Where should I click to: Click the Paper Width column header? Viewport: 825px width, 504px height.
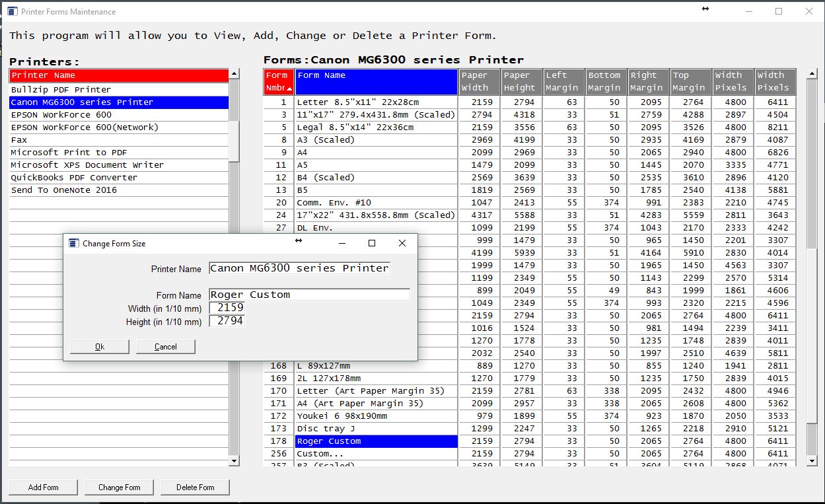480,82
